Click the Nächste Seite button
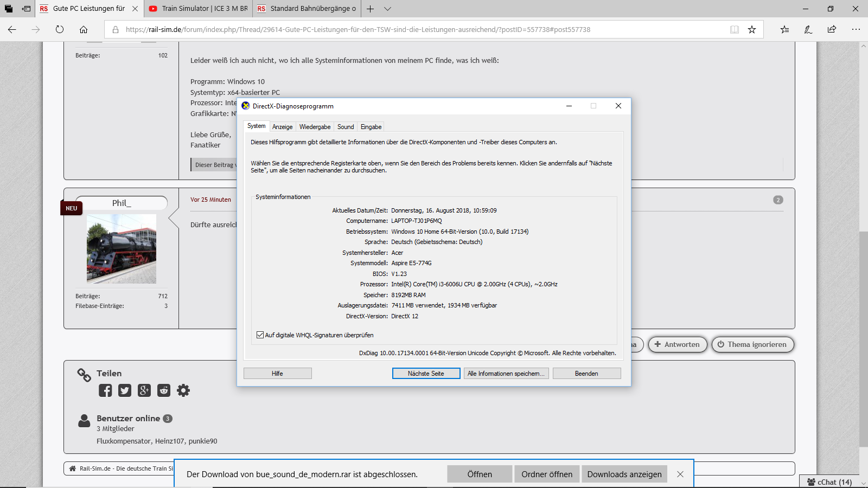 [426, 374]
